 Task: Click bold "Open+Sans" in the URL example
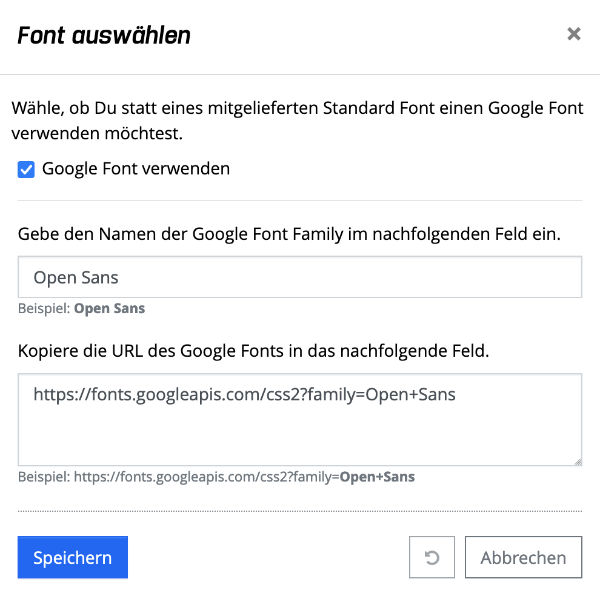[x=377, y=477]
